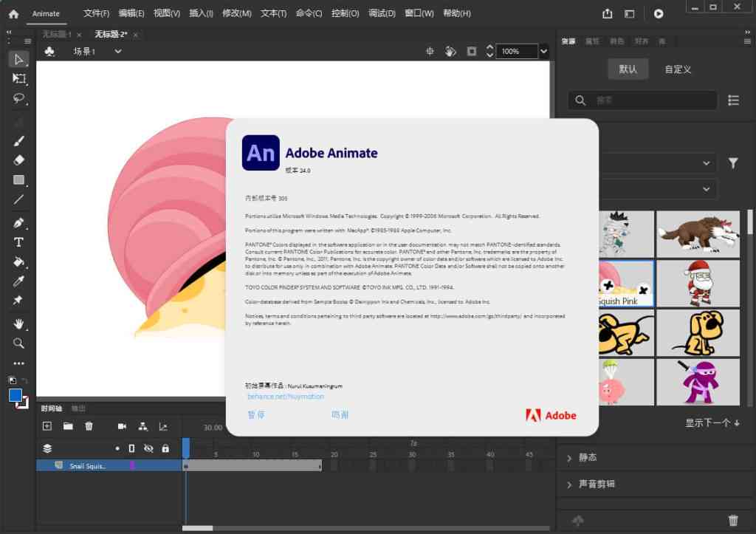Screen dimensions: 756x534
Task: Toggle the rotate stage tool icon
Action: click(450, 51)
